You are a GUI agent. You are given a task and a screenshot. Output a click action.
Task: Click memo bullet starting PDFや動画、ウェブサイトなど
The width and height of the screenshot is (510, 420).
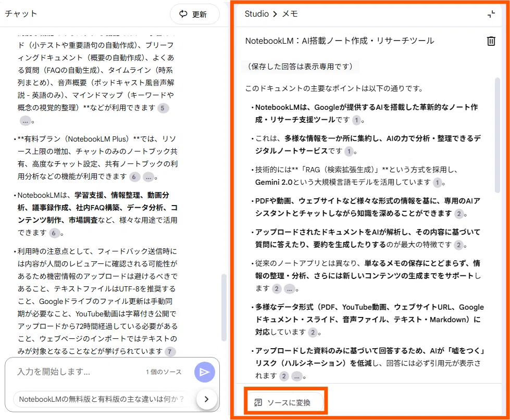click(x=366, y=207)
